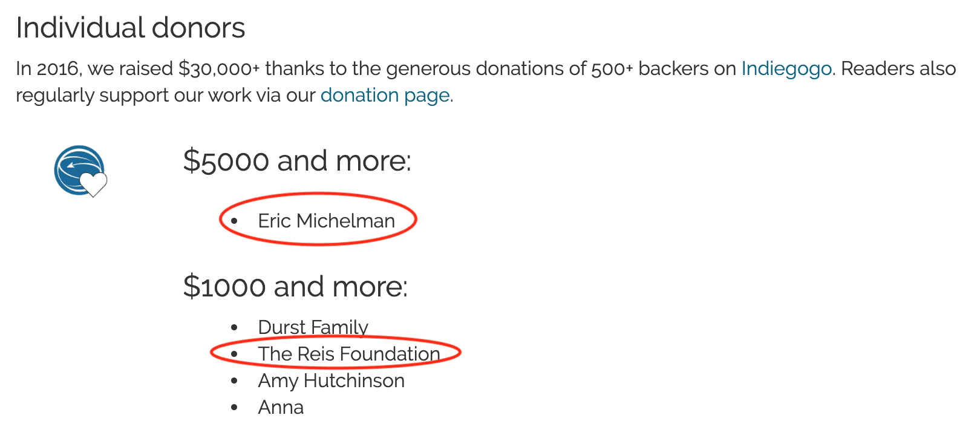Select the Individual donors heading

pyautogui.click(x=131, y=28)
